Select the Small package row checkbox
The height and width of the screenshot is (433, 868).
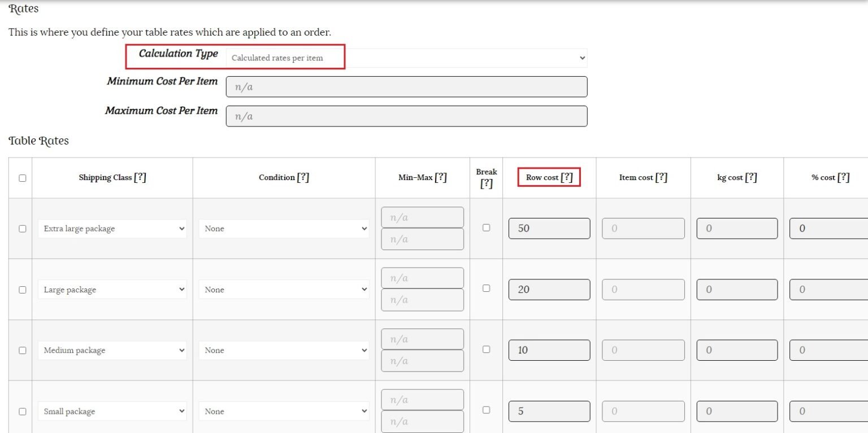pyautogui.click(x=23, y=412)
